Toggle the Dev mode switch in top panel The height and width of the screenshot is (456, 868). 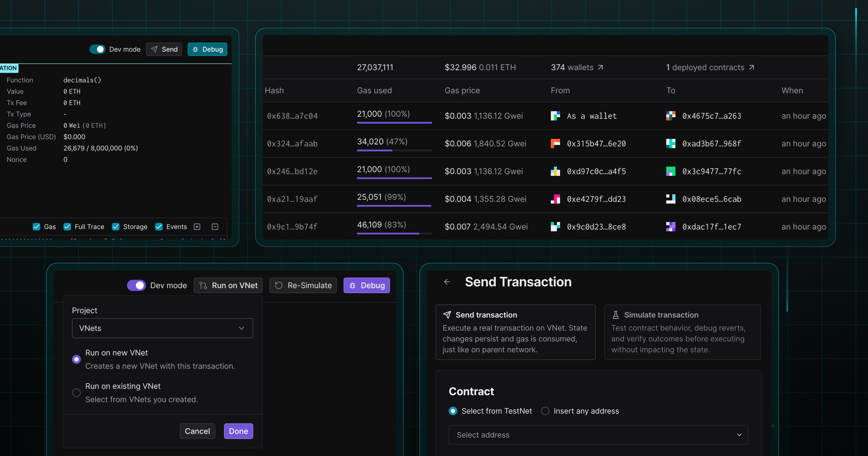coord(97,49)
